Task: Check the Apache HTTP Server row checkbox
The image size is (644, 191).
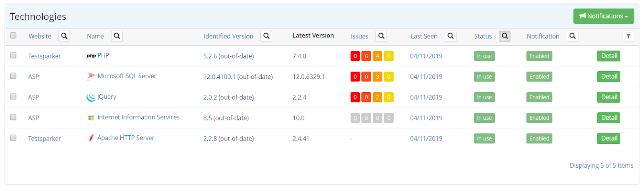Action: tap(13, 138)
